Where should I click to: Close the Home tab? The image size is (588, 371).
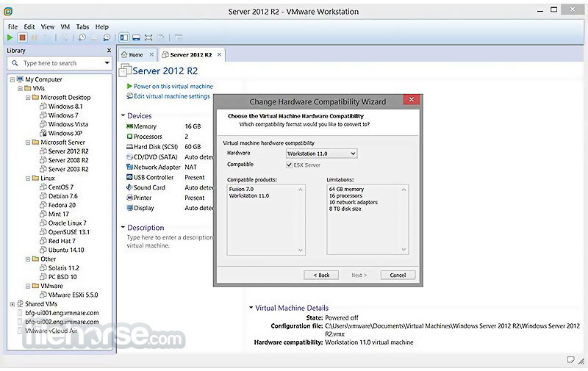click(151, 54)
